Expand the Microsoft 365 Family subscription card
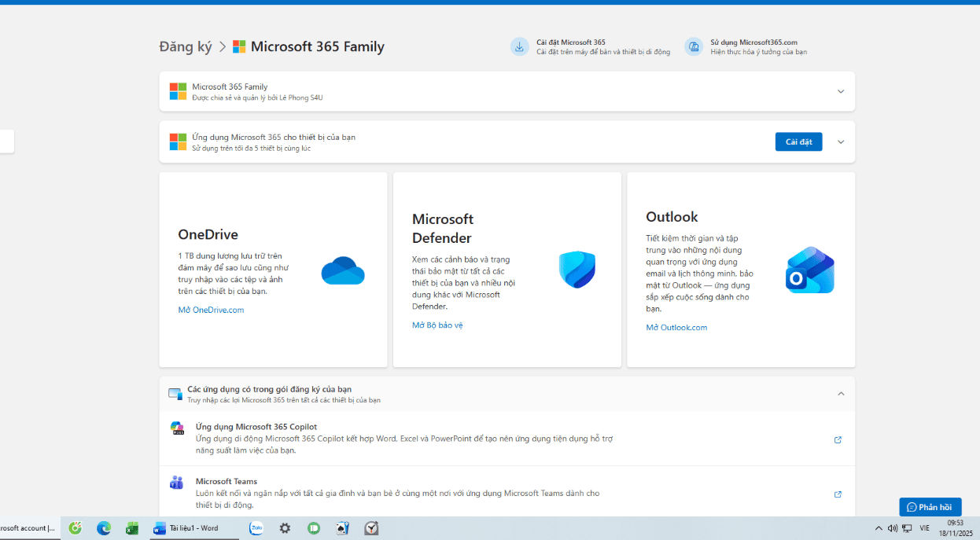Screen dimensions: 980x540 [x=841, y=91]
